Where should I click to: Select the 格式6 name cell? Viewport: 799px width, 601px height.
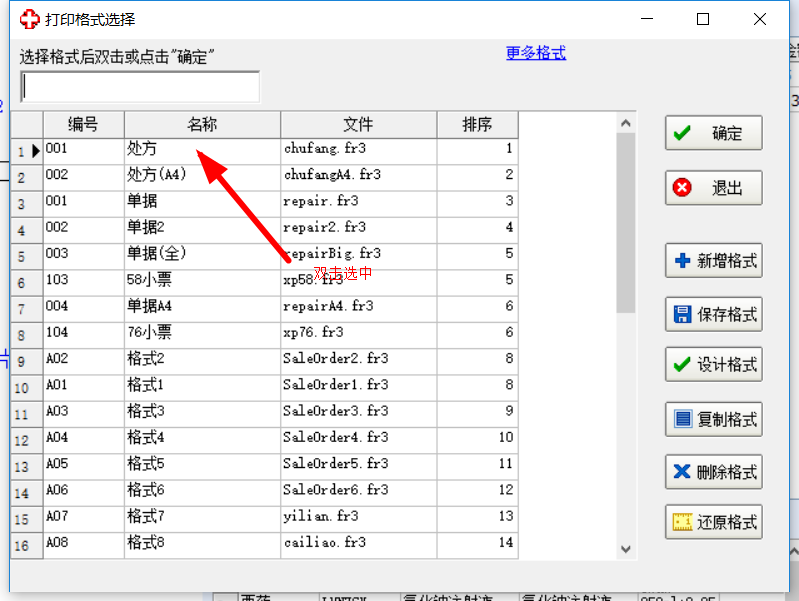[x=202, y=492]
